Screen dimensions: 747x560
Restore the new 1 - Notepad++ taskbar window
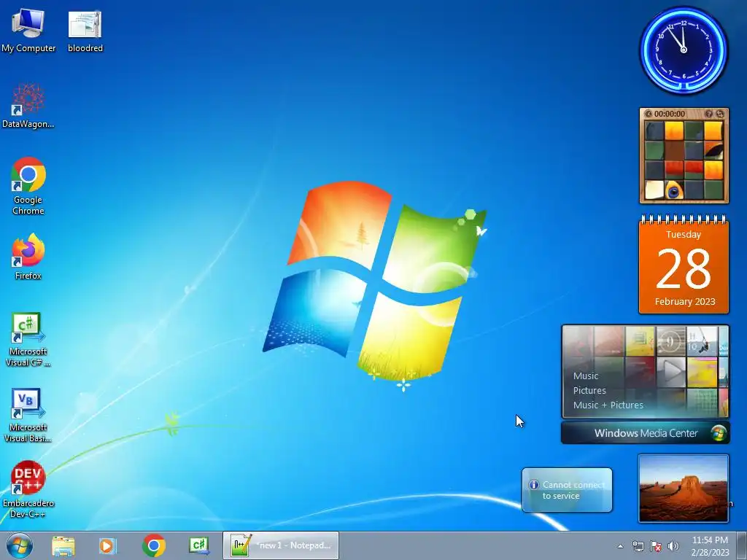tap(281, 545)
